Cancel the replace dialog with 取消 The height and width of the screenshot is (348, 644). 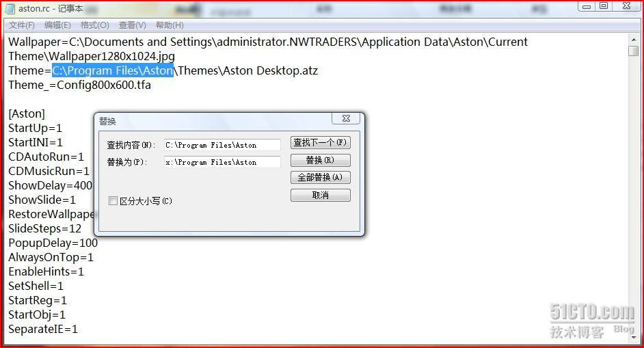coord(321,195)
